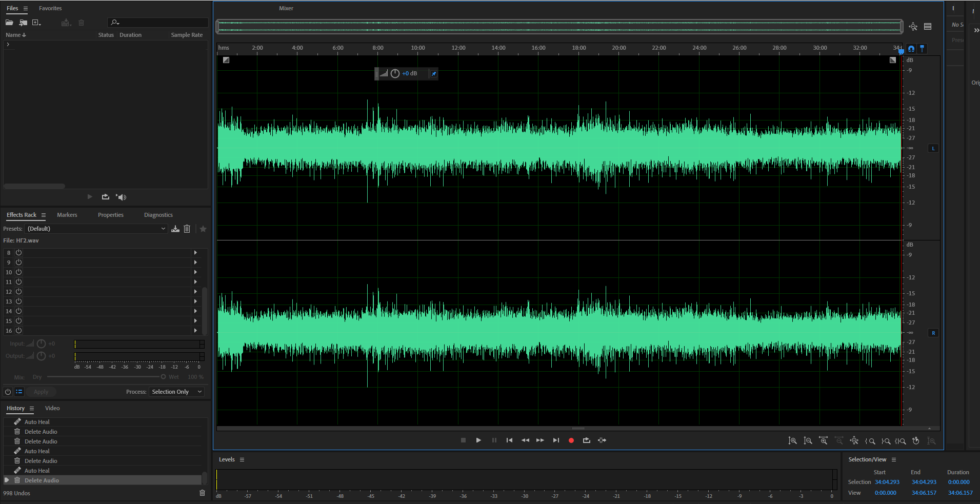The width and height of the screenshot is (980, 504).
Task: Open effect menu arrow for slot 8
Action: [x=195, y=253]
